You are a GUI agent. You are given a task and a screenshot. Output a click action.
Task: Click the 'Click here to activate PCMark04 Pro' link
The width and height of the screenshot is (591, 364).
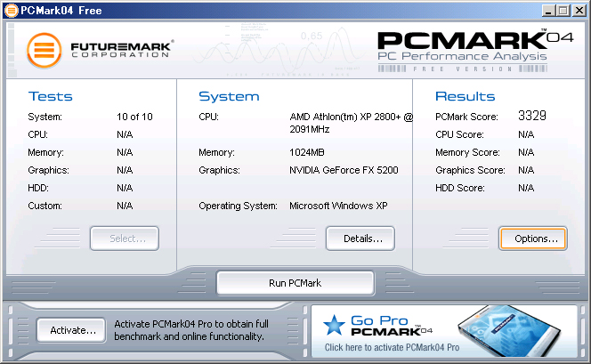coord(392,348)
